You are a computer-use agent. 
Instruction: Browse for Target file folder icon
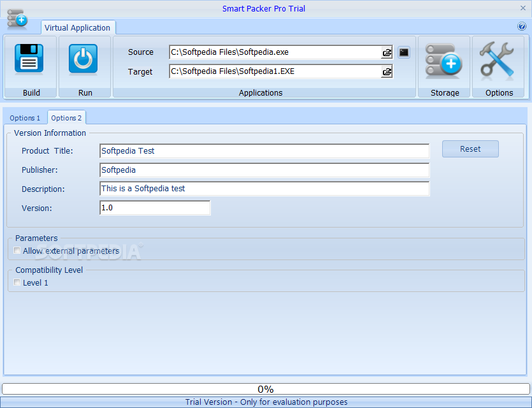(x=387, y=72)
